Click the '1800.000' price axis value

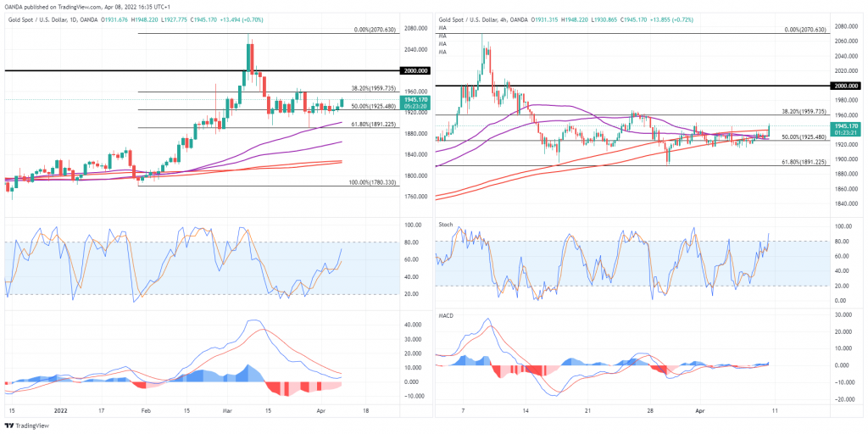click(414, 175)
